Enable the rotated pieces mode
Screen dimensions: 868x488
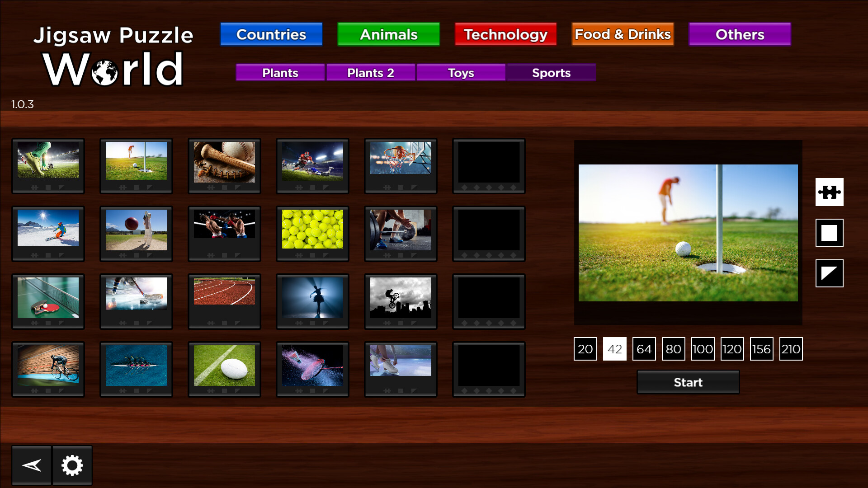[x=829, y=274]
